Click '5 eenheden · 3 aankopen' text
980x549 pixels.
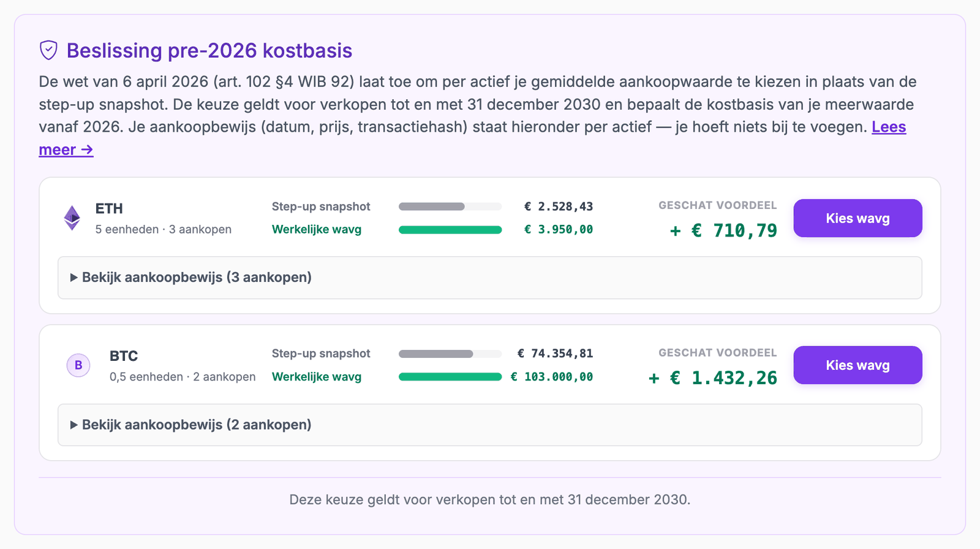tap(164, 229)
